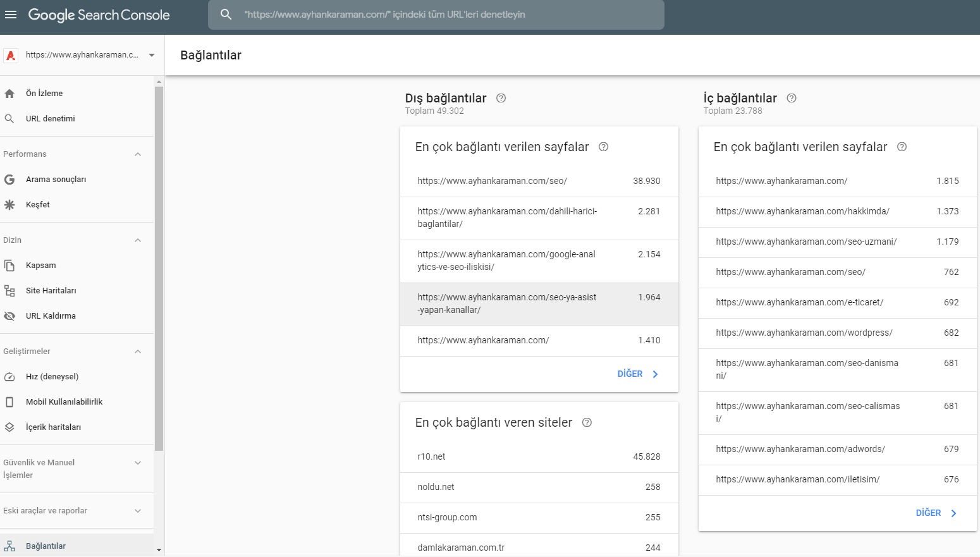Open the /seo/ row with 38.930 links

[539, 181]
